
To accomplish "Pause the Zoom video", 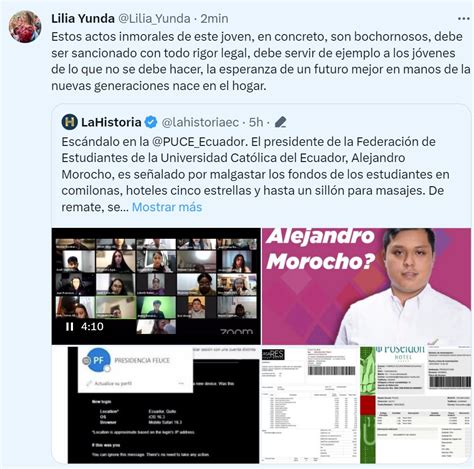I will [x=70, y=326].
